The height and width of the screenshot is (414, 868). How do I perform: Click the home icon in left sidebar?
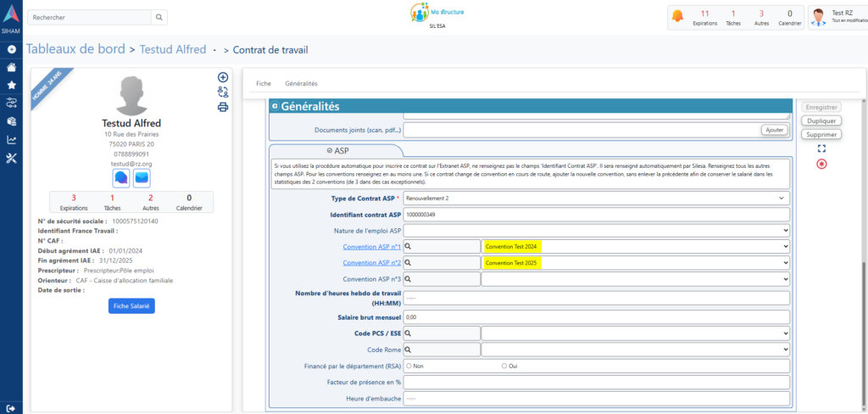(x=11, y=67)
